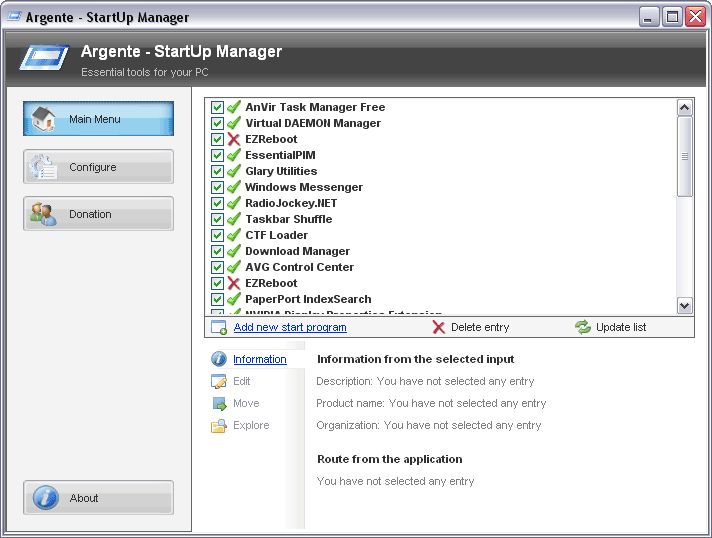712x538 pixels.
Task: Disable the first EZReboot entry checkbox
Action: point(217,139)
